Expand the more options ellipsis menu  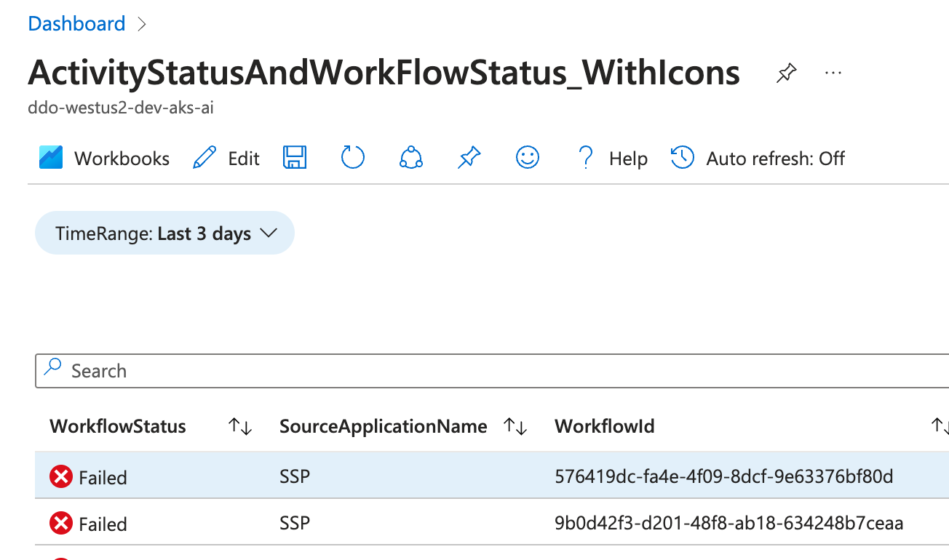tap(833, 72)
